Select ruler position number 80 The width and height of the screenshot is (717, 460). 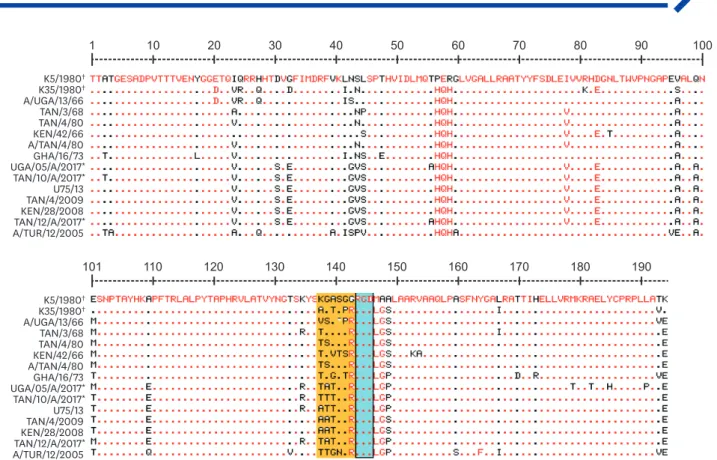click(580, 45)
